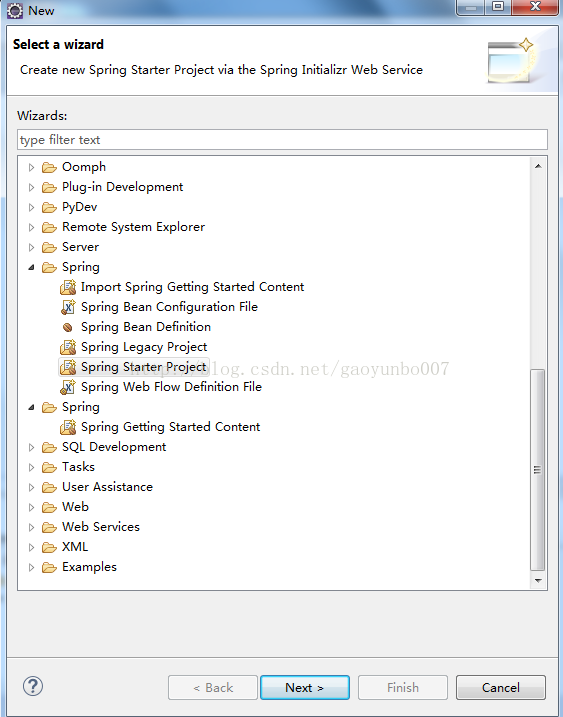563x717 pixels.
Task: Expand the Server category
Action: (31, 247)
